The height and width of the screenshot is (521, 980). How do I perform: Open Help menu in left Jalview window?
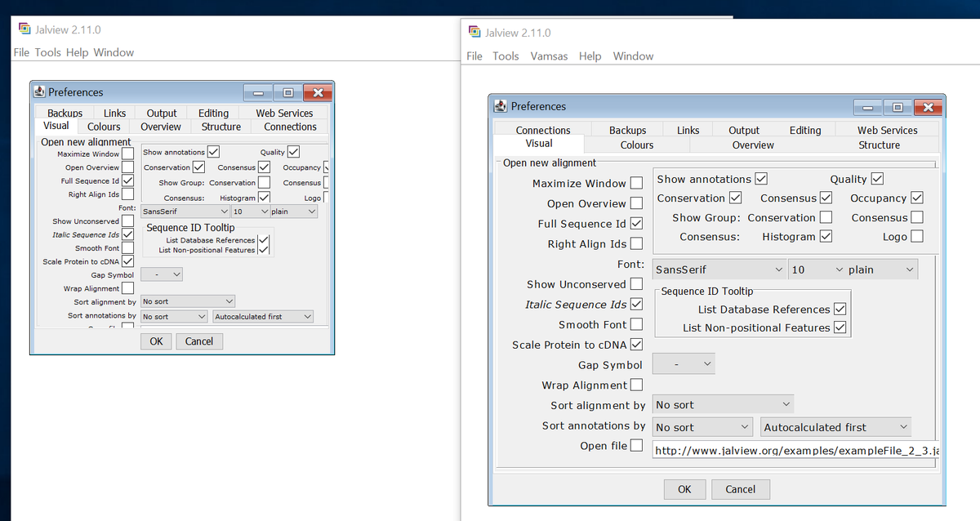(x=77, y=52)
